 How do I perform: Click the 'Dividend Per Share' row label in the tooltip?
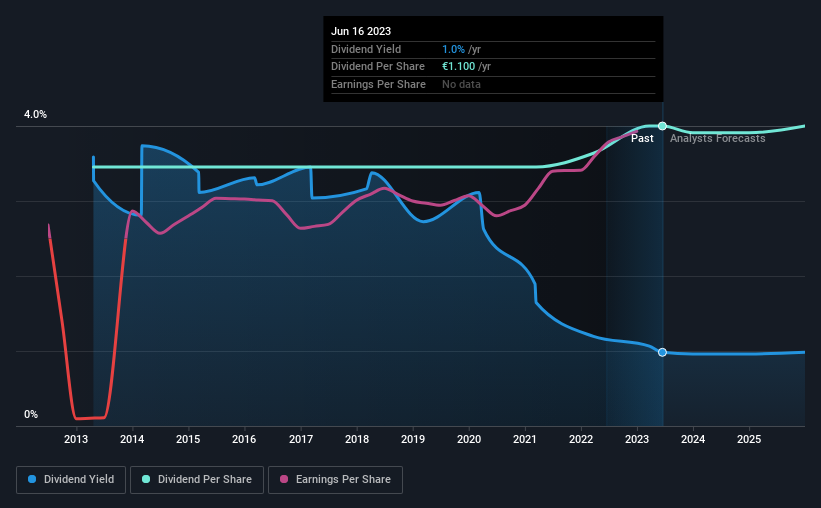(378, 67)
